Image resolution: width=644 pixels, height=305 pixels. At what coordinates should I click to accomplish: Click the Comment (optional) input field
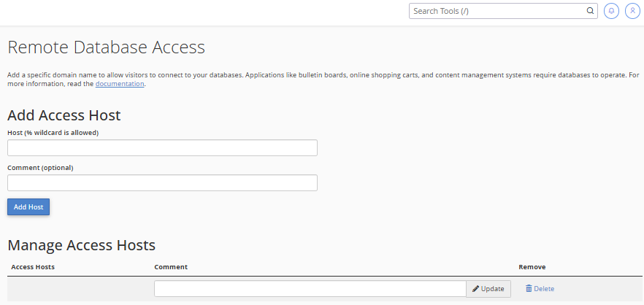point(162,183)
